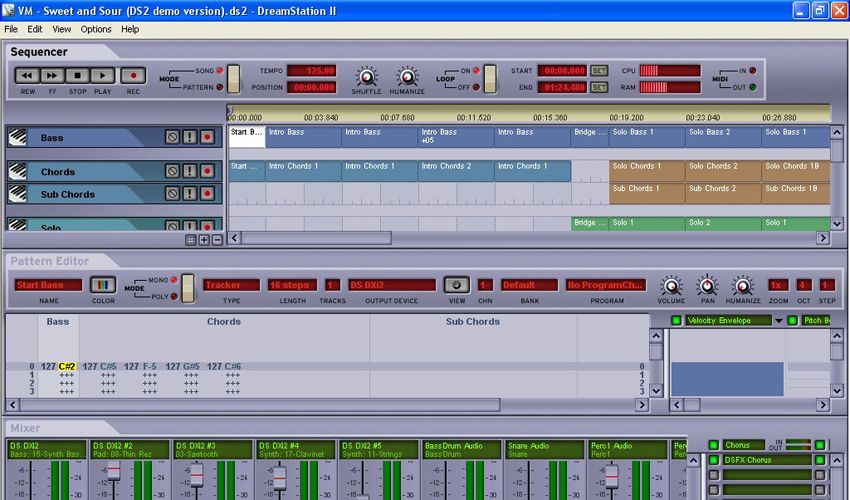Toggle the grey button left of empty effect slot below DSFX Chorus
850x500 pixels.
click(713, 475)
